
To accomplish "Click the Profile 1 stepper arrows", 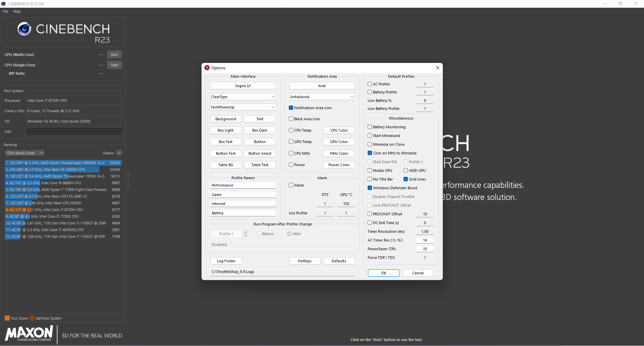I will [246, 234].
